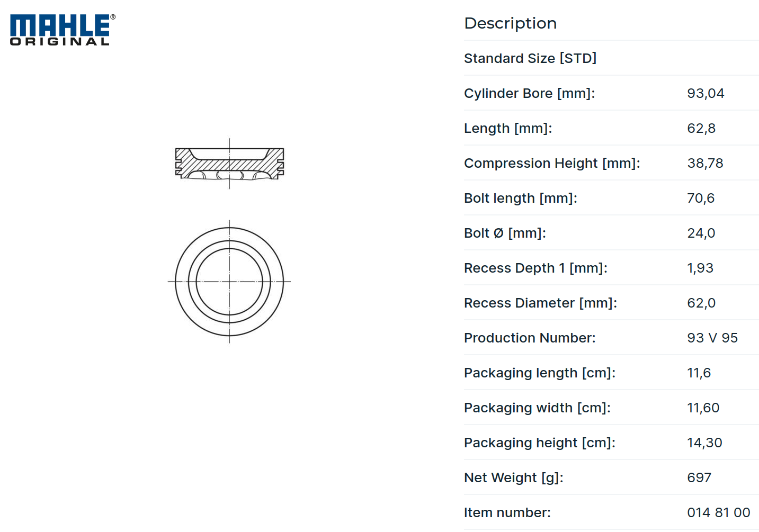Click the MAHLE Original logo

(62, 30)
